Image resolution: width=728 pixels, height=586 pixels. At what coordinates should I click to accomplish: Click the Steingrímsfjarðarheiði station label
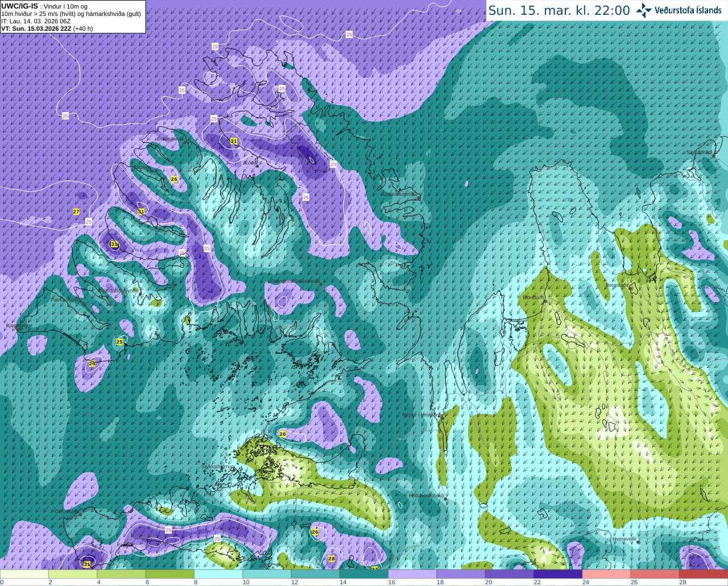click(x=295, y=281)
